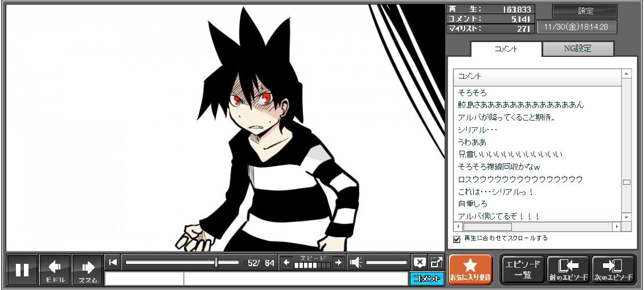The height and width of the screenshot is (290, 644).
Task: Select the コメント tab
Action: click(506, 49)
